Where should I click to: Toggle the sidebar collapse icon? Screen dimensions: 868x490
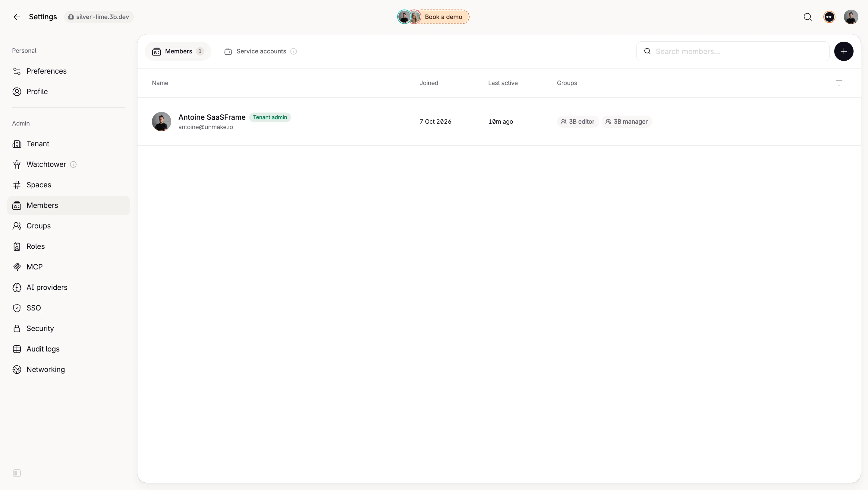(17, 473)
